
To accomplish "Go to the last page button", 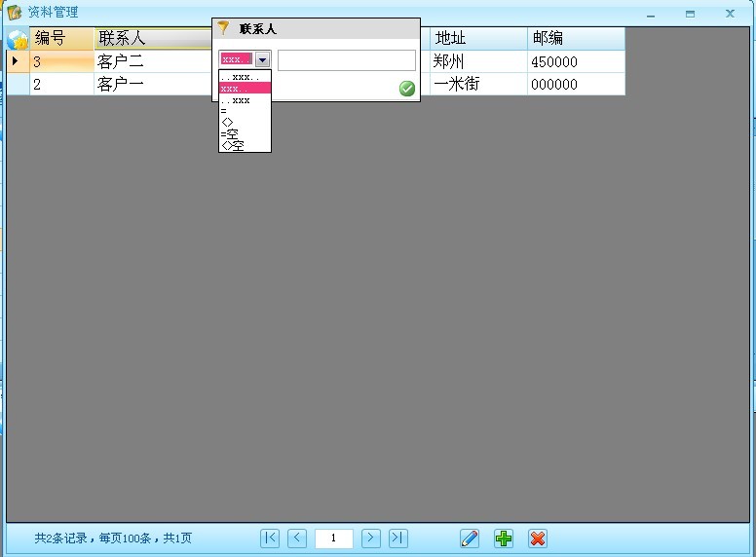I will [x=398, y=538].
